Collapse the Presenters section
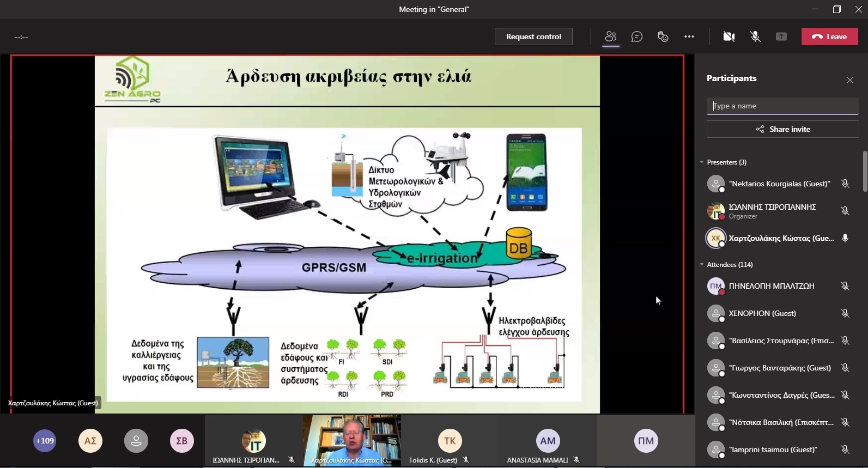 pyautogui.click(x=702, y=162)
